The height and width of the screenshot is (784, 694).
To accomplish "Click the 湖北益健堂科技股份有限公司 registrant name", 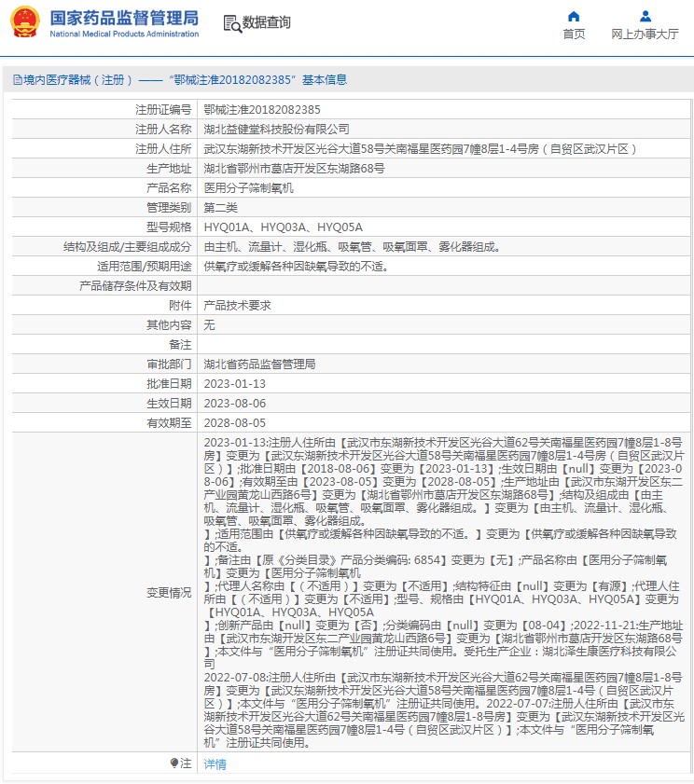I will click(x=276, y=130).
